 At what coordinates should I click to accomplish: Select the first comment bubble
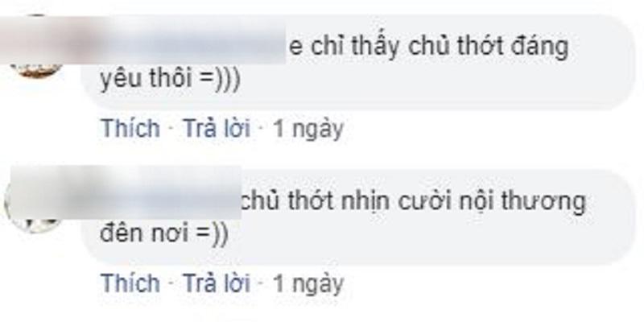(x=357, y=63)
